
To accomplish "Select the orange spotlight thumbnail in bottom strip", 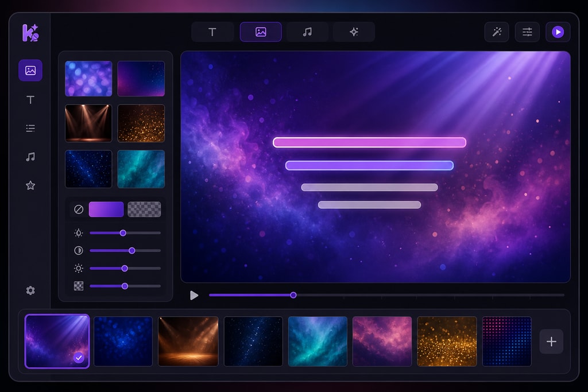I will [188, 341].
